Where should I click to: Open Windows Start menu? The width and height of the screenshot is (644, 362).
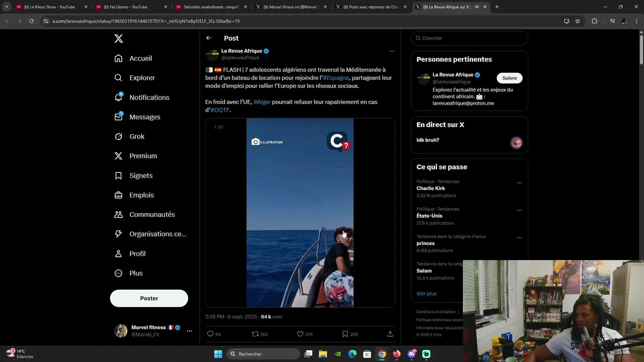click(x=218, y=354)
